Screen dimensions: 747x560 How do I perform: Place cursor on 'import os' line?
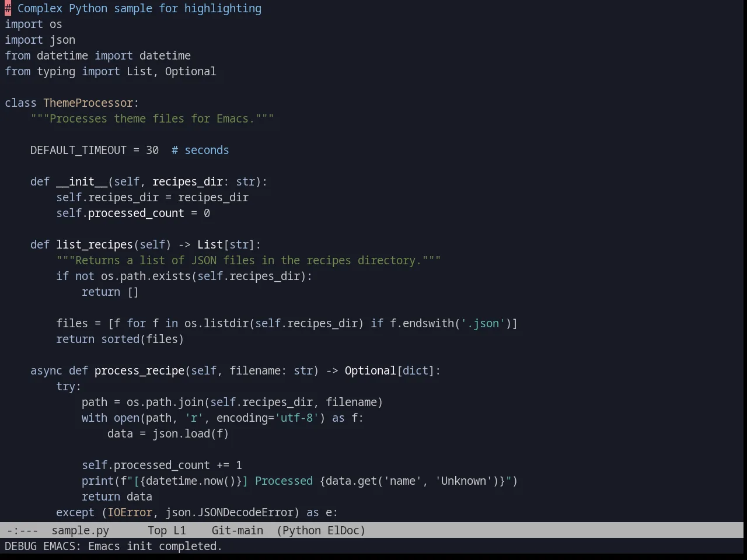click(33, 24)
